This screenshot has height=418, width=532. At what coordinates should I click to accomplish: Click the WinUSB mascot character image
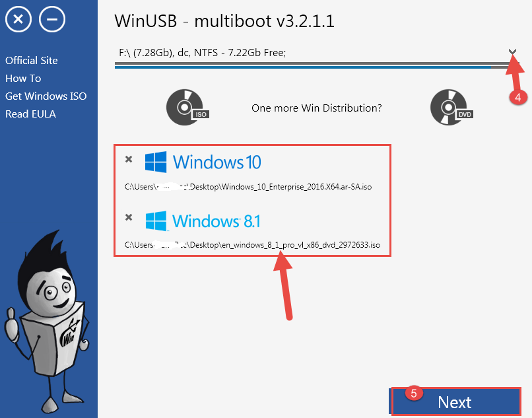[x=47, y=323]
